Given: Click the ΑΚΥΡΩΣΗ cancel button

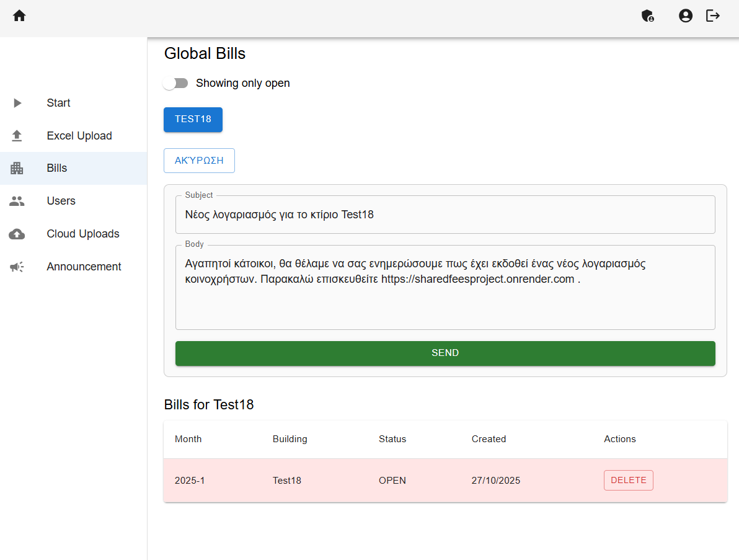Looking at the screenshot, I should point(199,161).
